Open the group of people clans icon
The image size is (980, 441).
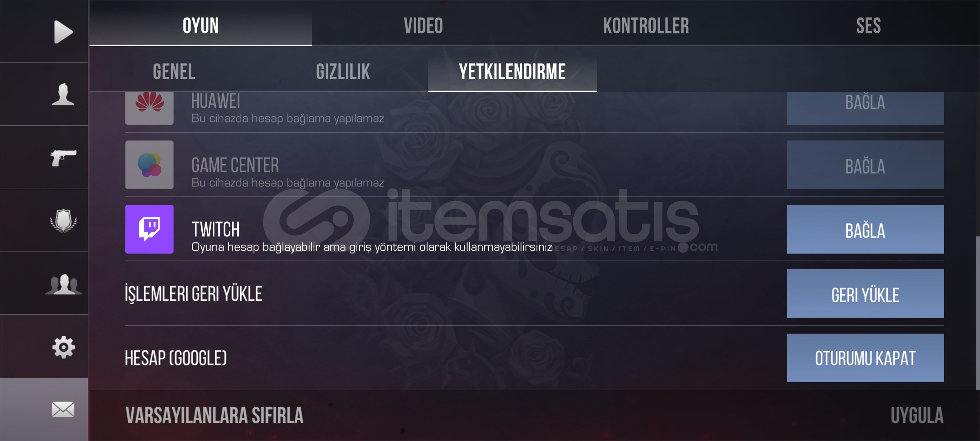click(63, 284)
